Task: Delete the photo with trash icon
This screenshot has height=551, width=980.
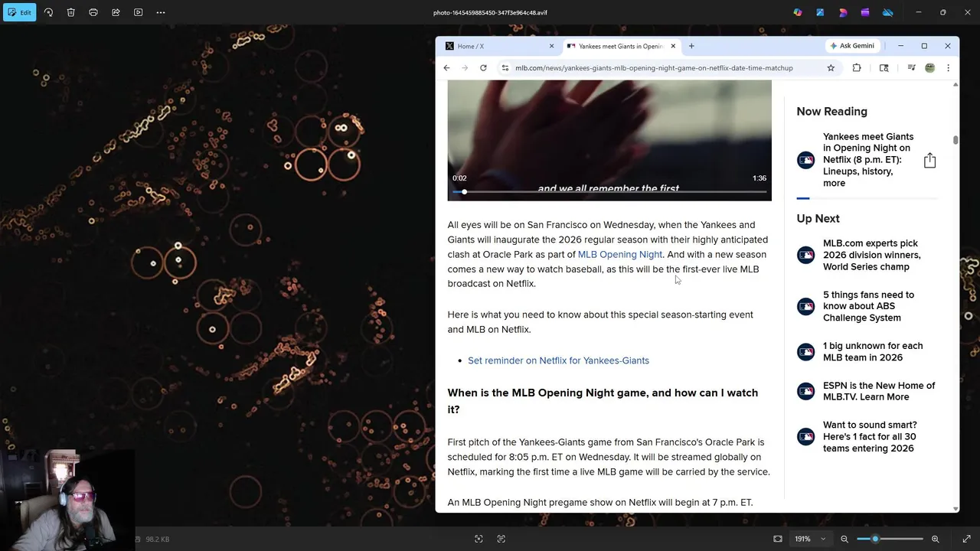Action: (x=70, y=12)
